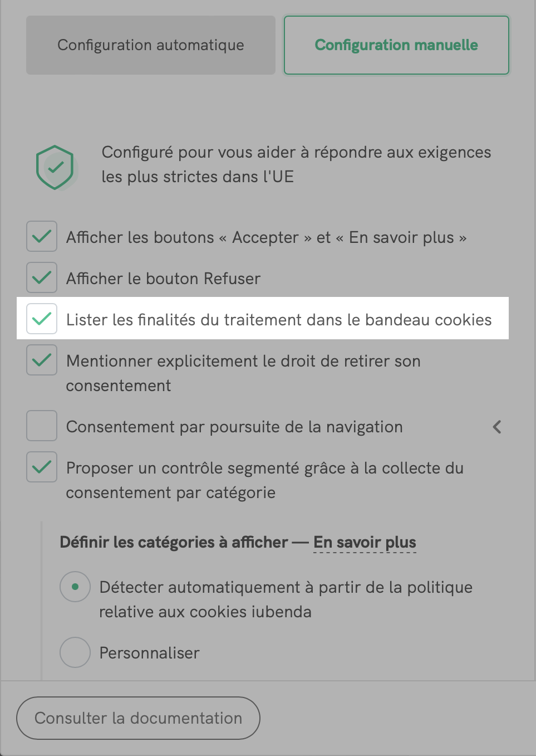Select the « Personnaliser » radio button

tap(75, 652)
